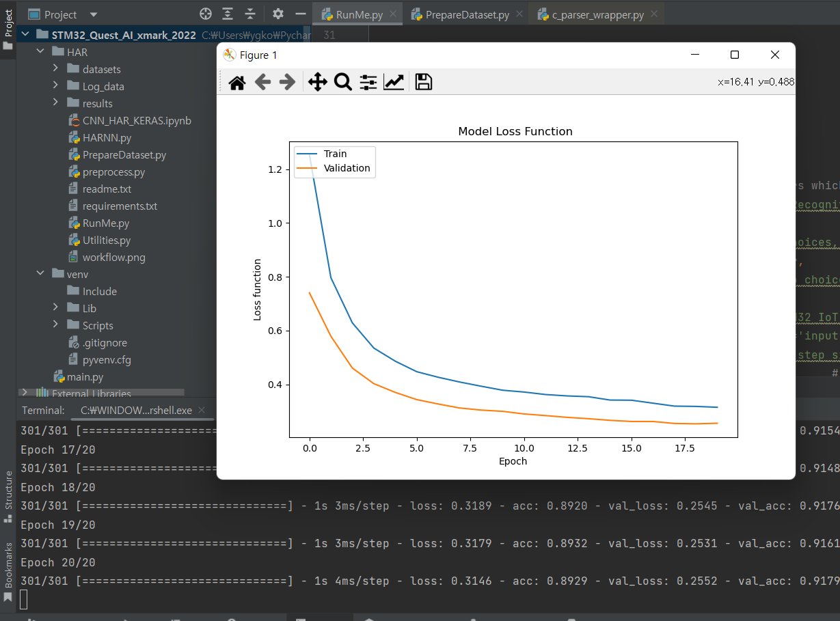
Task: Hide the Project tool window
Action: pyautogui.click(x=300, y=14)
